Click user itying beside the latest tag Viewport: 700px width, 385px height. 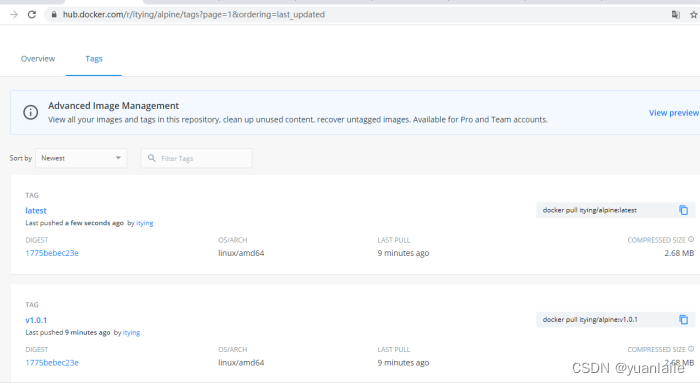tap(145, 223)
